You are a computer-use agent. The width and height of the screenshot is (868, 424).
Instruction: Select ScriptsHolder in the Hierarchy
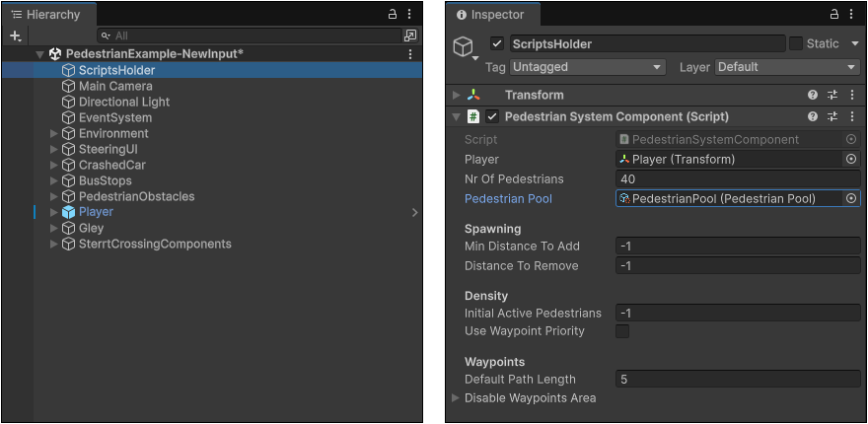pyautogui.click(x=116, y=70)
